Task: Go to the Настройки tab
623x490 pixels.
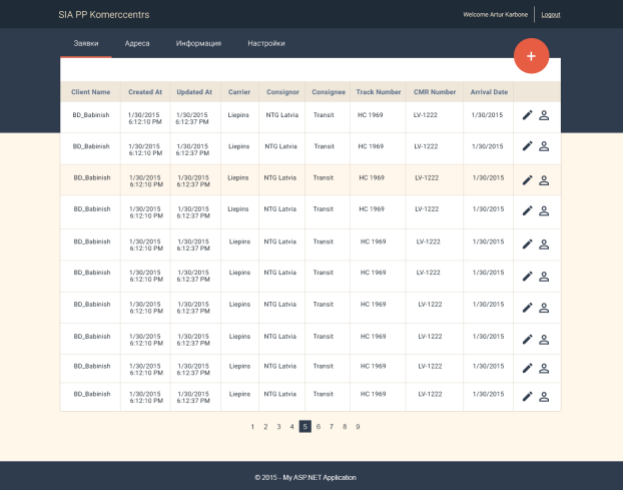Action: point(266,44)
